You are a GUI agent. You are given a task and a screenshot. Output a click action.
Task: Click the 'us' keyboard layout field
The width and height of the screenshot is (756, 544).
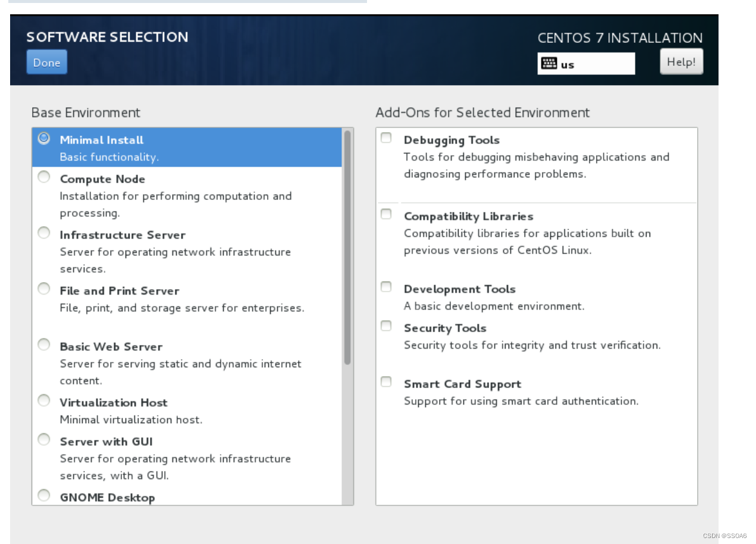tap(586, 64)
